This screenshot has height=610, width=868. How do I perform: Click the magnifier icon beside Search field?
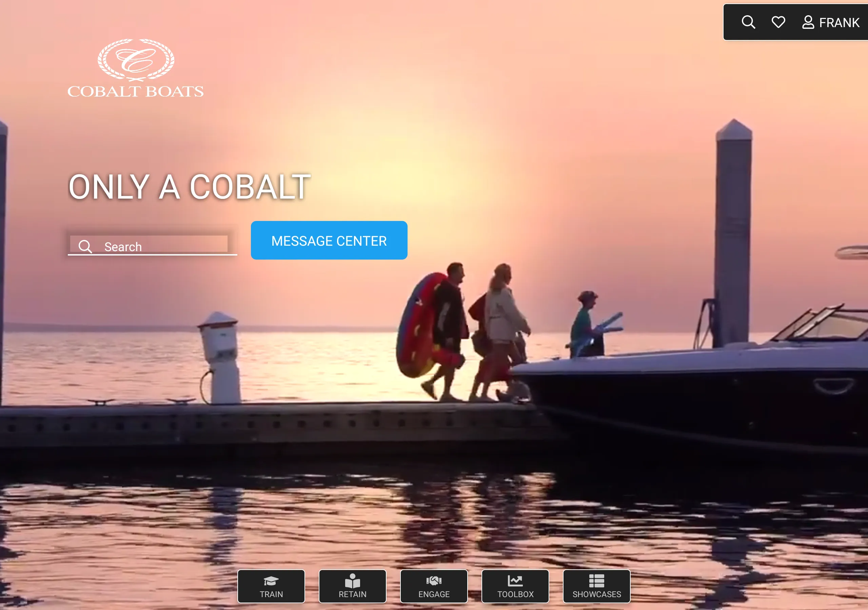(85, 246)
